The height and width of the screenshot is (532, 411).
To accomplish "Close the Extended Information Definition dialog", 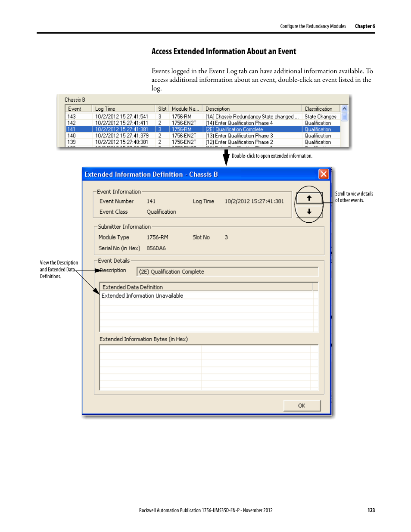I will pyautogui.click(x=324, y=174).
